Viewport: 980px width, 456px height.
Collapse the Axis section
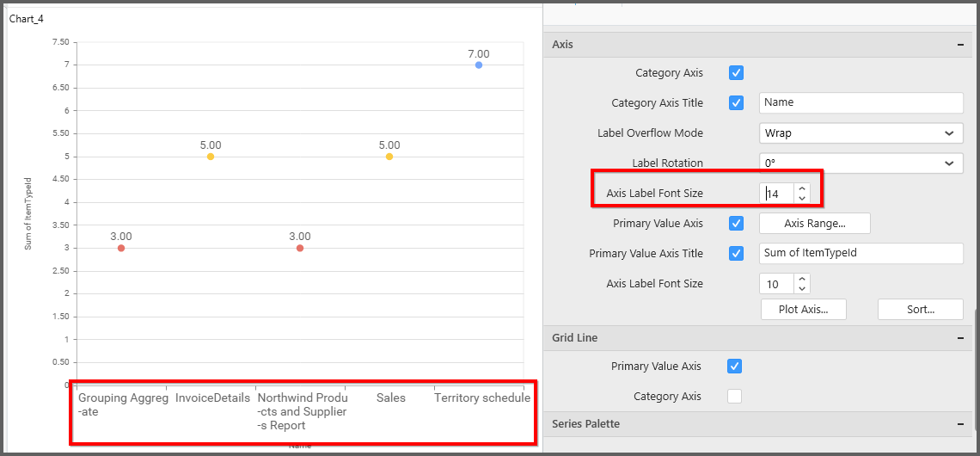point(959,45)
